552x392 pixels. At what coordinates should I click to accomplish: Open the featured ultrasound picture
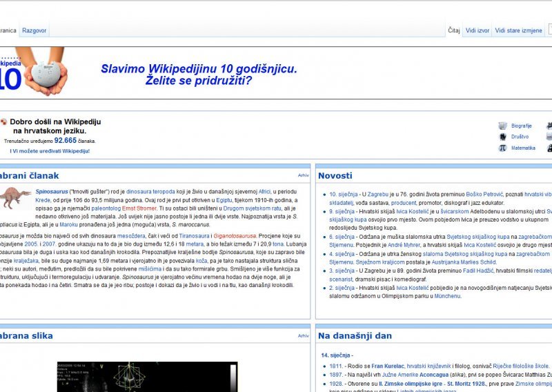(x=147, y=377)
